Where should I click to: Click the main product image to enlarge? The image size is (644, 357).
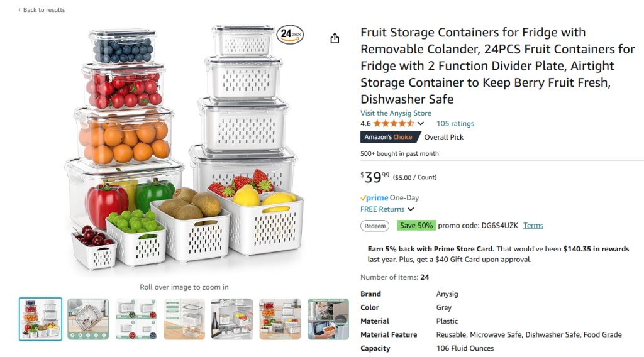[x=184, y=151]
